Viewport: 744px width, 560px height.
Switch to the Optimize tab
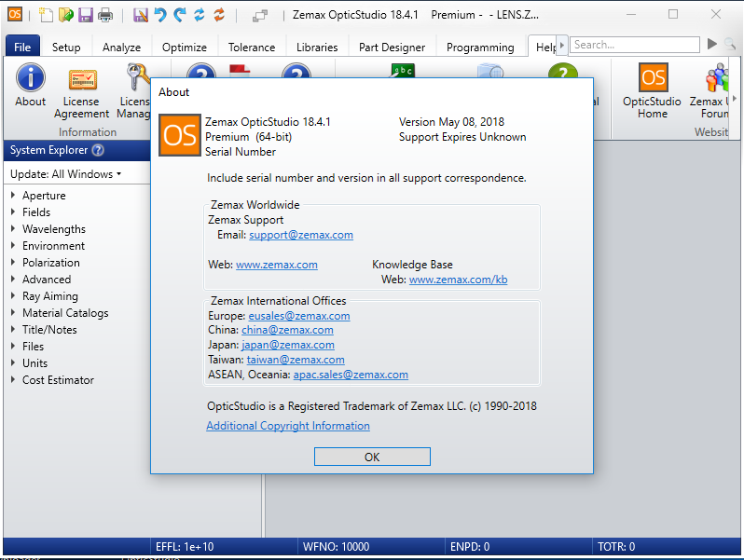tap(184, 47)
